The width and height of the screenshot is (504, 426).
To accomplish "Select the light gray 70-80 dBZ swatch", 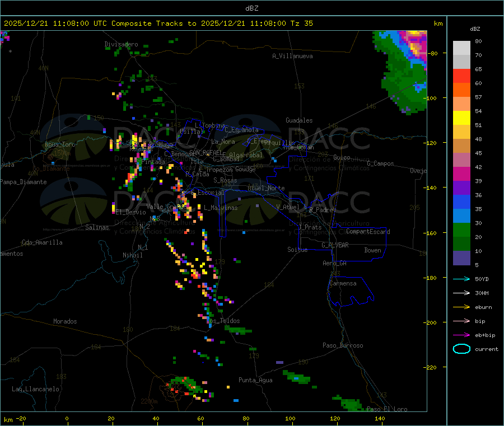I will pos(461,48).
